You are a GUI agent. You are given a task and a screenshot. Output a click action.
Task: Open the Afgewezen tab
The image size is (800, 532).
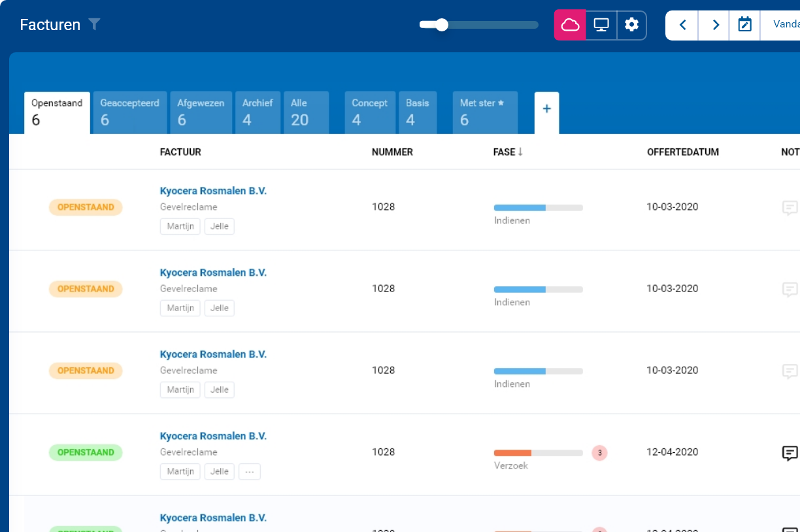click(x=201, y=112)
